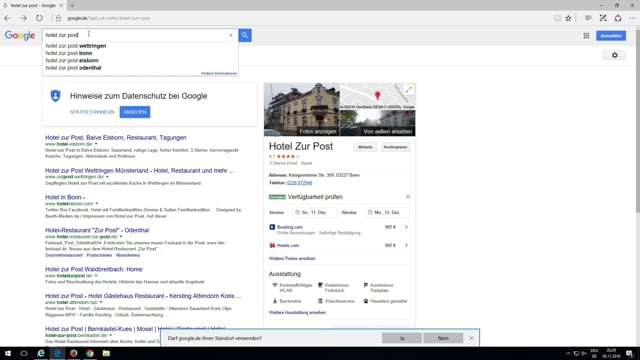Open result Hotel zur Post Waldbreitbach: Home

pyautogui.click(x=93, y=269)
